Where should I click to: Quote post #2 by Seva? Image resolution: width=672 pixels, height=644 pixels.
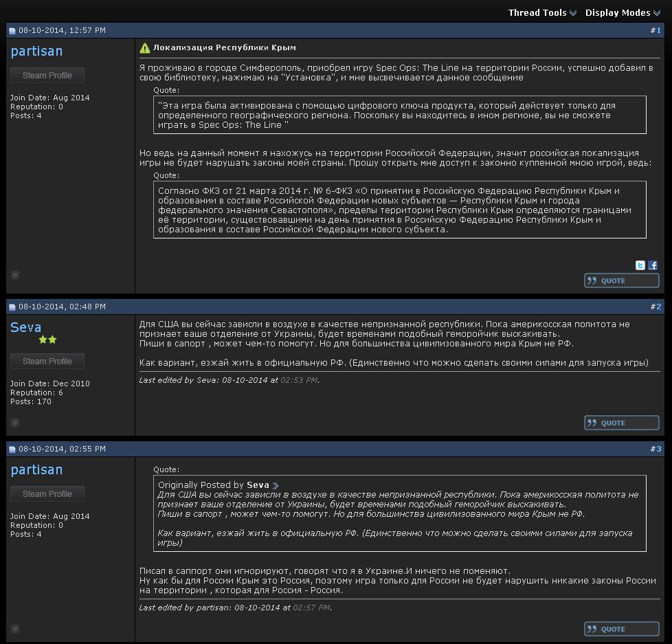pos(621,423)
